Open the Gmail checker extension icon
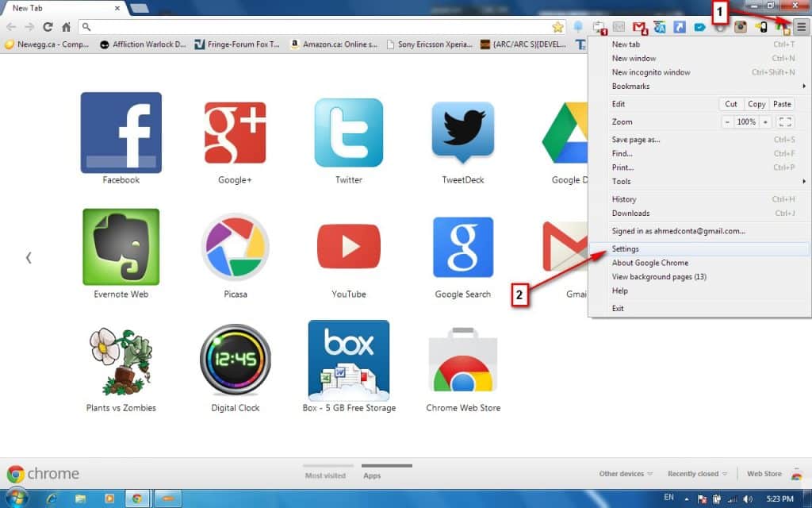The image size is (812, 508). click(x=639, y=27)
